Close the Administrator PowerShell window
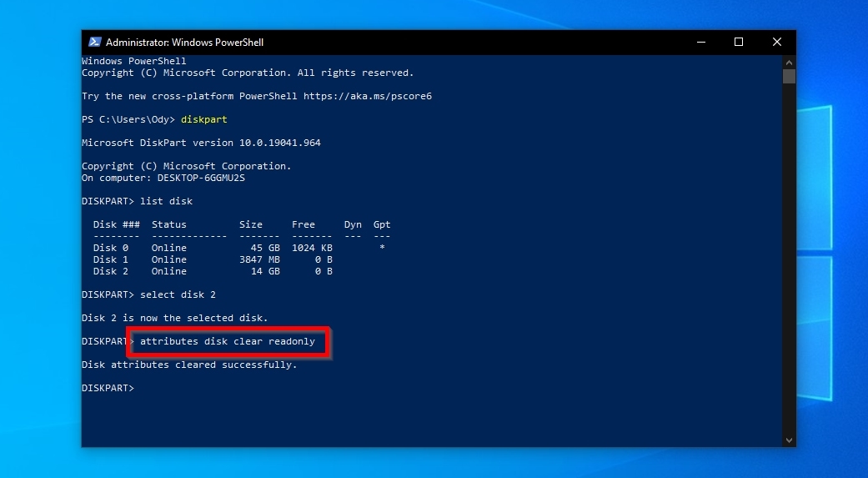868x478 pixels. 776,42
